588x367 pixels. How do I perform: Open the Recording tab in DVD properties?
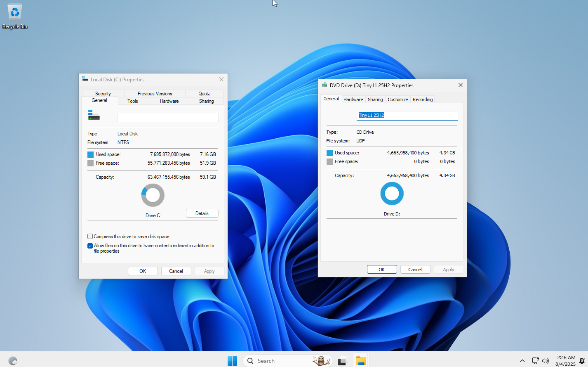pyautogui.click(x=422, y=99)
